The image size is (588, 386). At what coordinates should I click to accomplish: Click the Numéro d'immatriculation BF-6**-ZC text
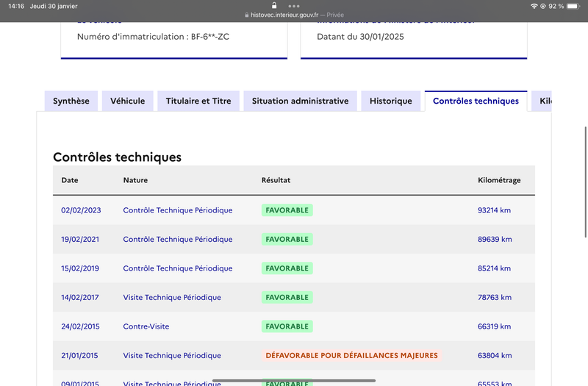(153, 37)
